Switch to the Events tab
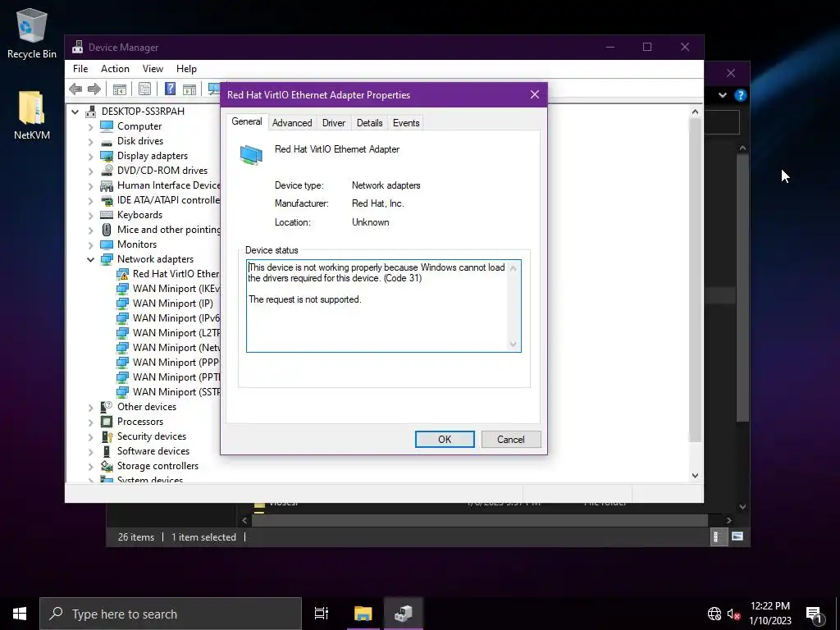Screen dimensions: 840x630 pyautogui.click(x=406, y=123)
